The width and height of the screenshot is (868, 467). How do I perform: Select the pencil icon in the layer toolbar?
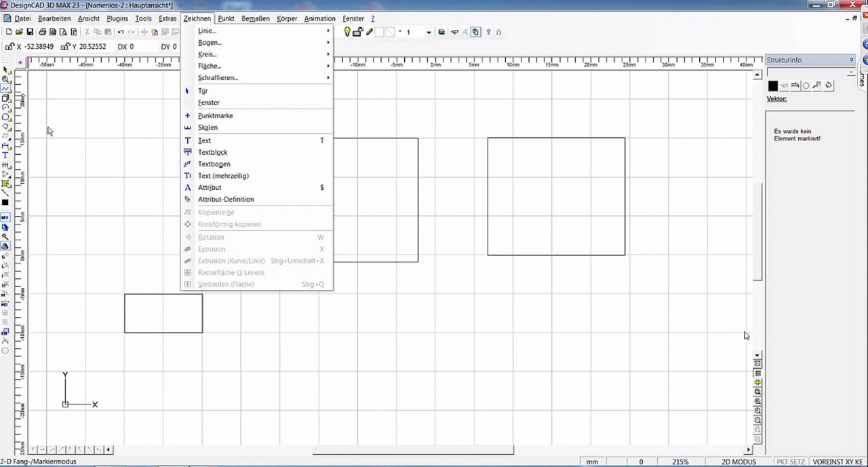370,32
